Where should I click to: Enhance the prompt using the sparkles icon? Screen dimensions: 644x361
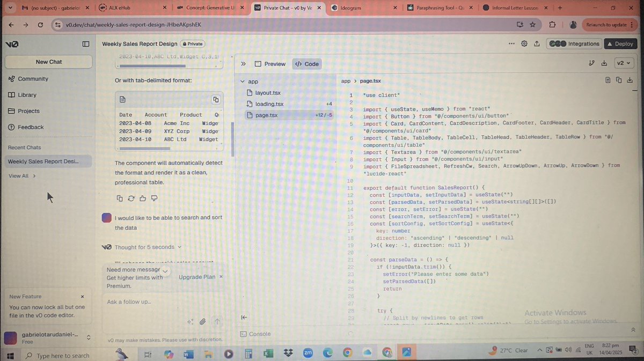[190, 321]
